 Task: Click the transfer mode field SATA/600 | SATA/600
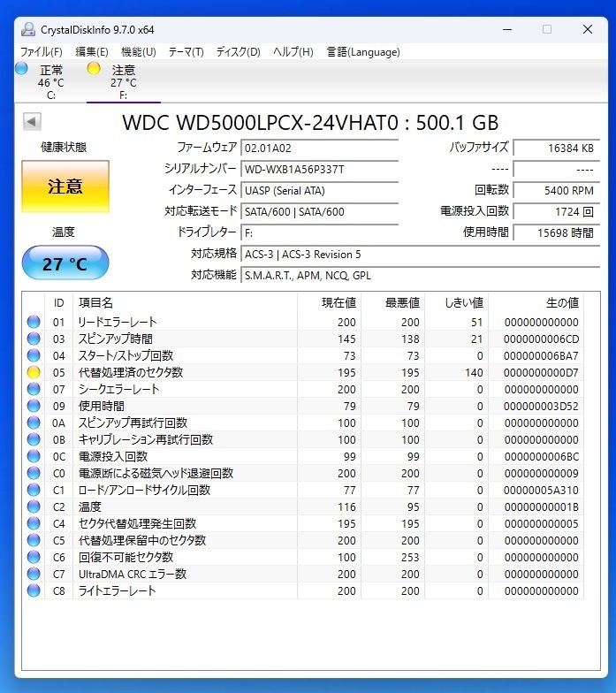click(320, 212)
